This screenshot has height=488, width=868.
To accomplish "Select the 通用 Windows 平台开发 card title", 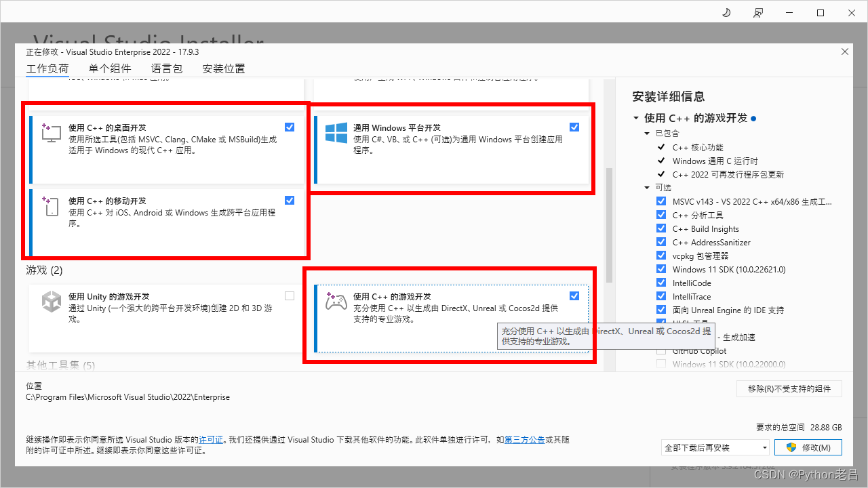I will 397,127.
